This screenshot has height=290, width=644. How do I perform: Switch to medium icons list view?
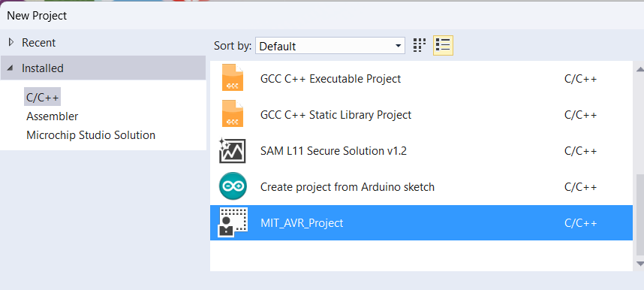pos(443,46)
